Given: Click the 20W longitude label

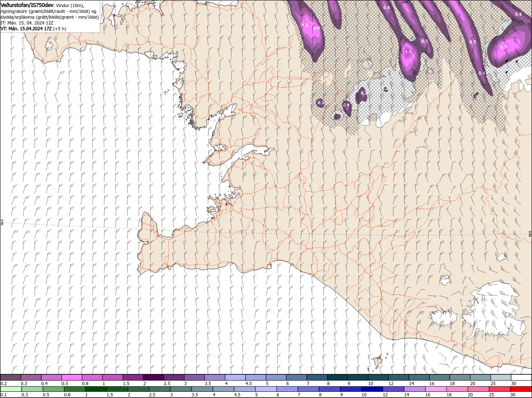Looking at the screenshot, I should 406,2.
